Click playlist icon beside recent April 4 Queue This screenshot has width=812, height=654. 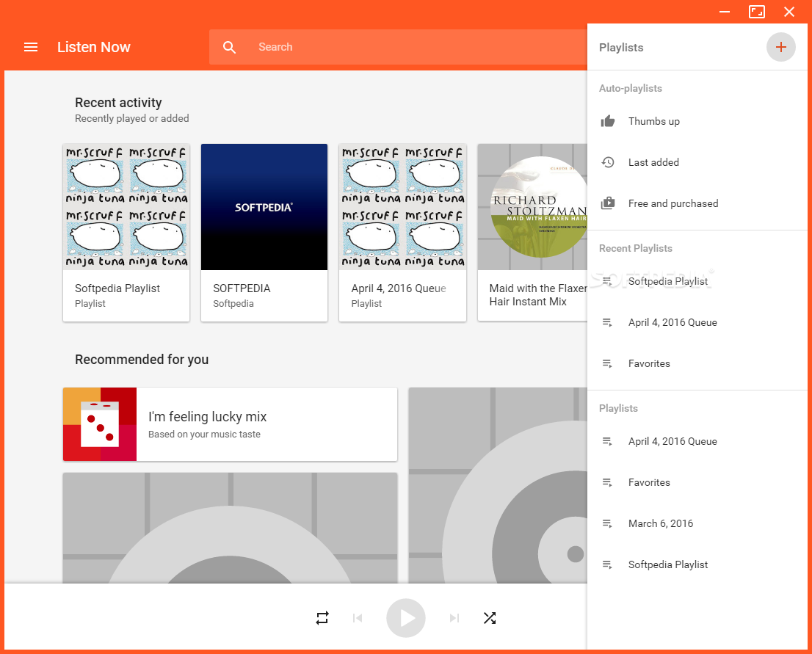coord(607,322)
